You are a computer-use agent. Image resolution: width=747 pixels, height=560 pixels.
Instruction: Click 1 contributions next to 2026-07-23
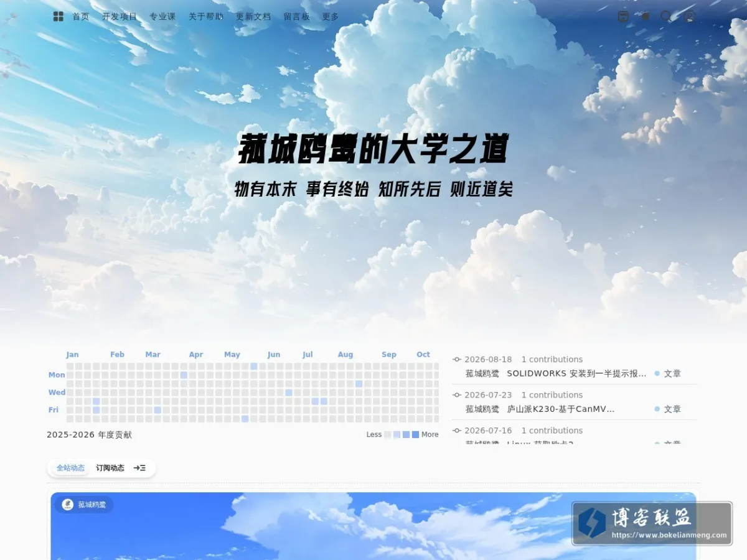(x=552, y=394)
